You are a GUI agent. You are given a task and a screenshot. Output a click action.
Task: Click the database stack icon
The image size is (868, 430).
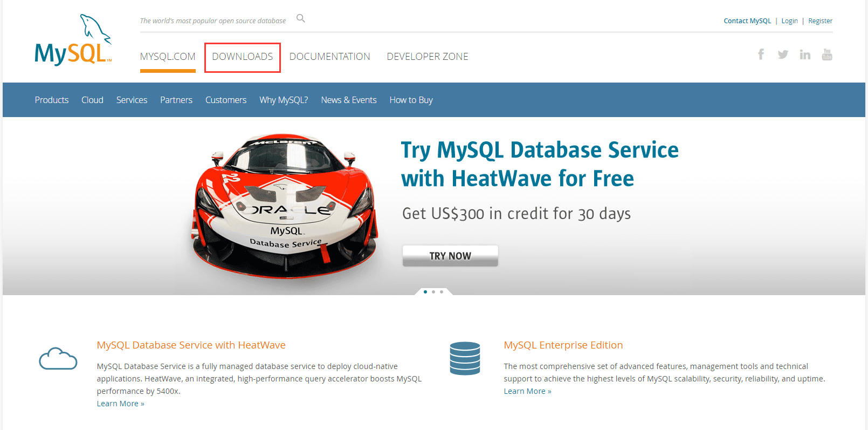(x=465, y=358)
